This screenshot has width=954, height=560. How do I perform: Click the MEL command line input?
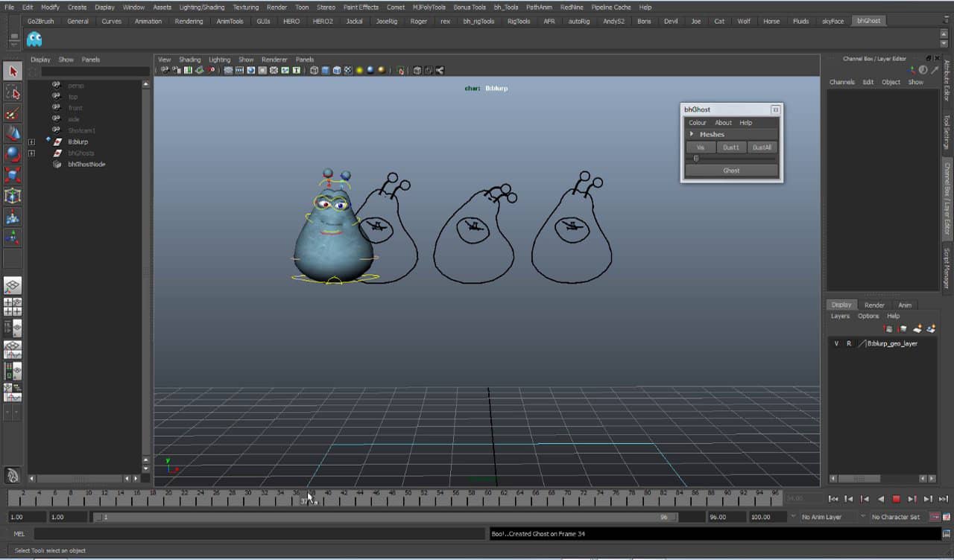pyautogui.click(x=259, y=534)
